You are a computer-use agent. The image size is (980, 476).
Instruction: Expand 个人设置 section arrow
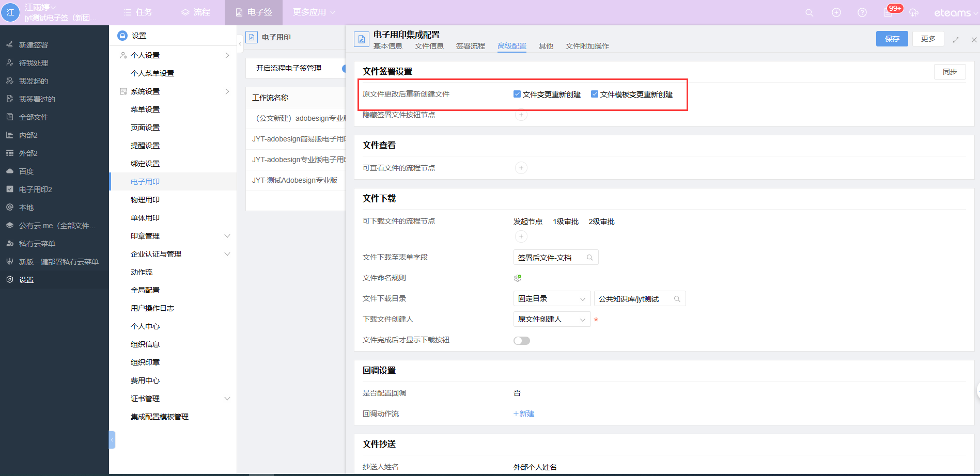pyautogui.click(x=227, y=55)
